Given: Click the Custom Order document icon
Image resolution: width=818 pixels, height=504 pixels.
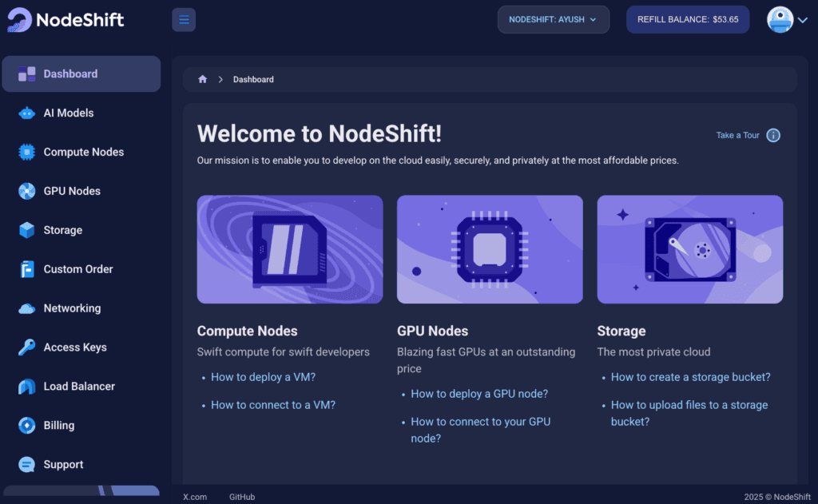Looking at the screenshot, I should [26, 269].
